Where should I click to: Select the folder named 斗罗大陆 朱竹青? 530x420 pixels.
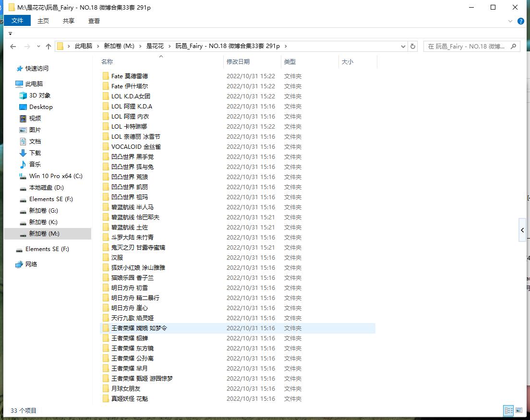coord(132,237)
